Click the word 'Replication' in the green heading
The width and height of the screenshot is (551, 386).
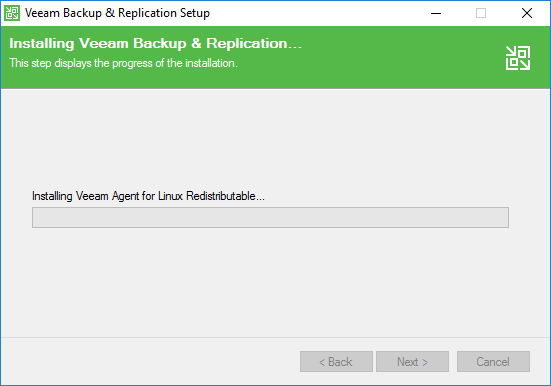coord(247,44)
